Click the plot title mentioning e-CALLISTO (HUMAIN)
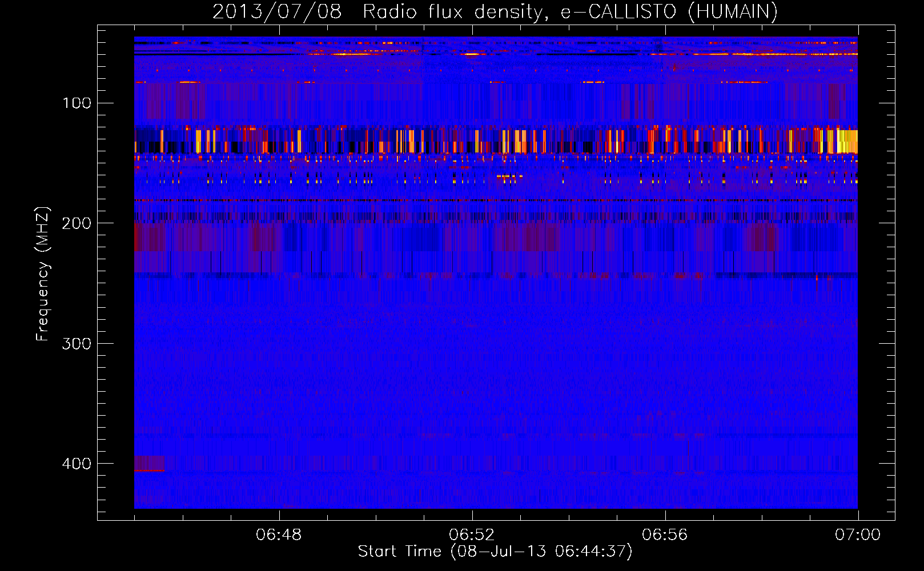The width and height of the screenshot is (924, 571). click(495, 12)
